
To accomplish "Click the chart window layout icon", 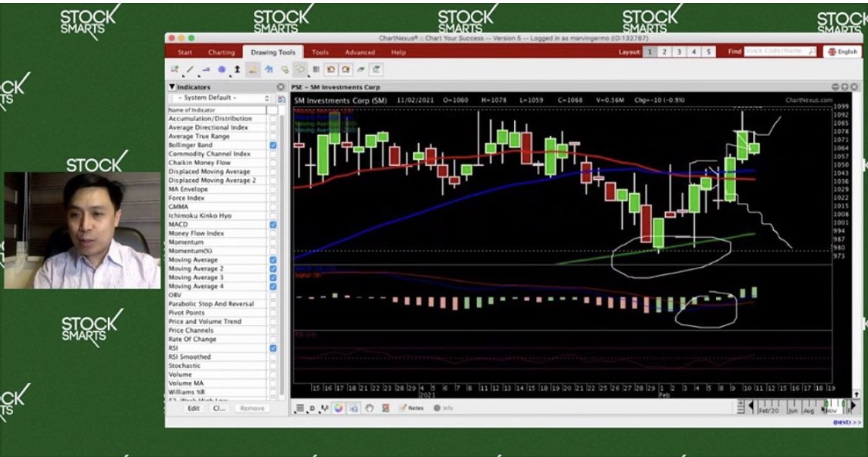I will pyautogui.click(x=353, y=408).
